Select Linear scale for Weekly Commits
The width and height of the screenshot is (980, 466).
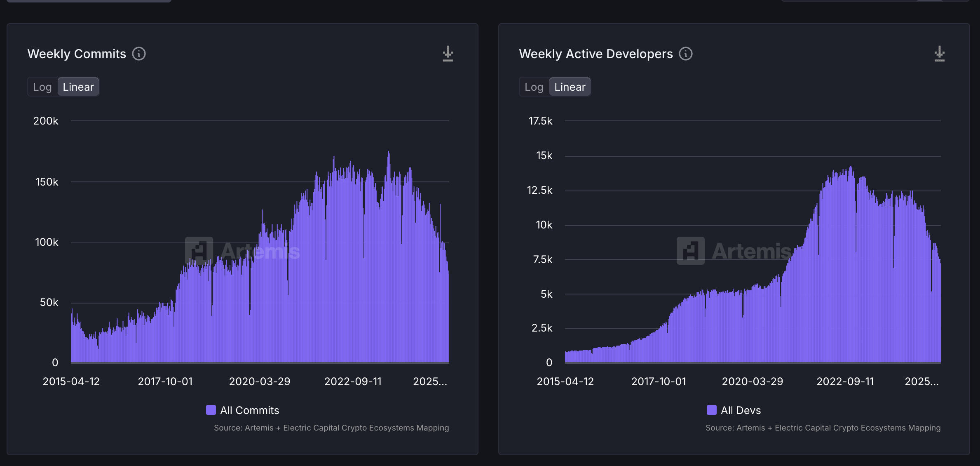pyautogui.click(x=78, y=87)
